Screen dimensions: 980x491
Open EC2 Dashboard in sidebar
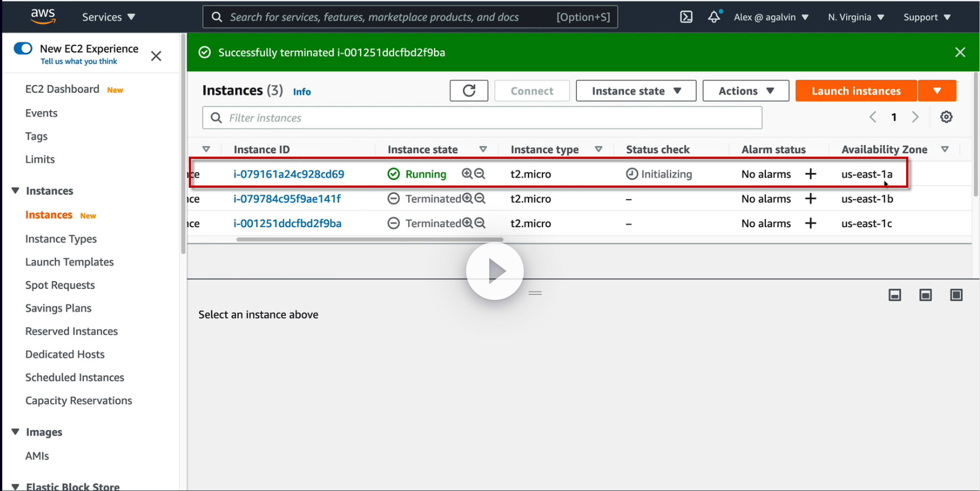(62, 89)
